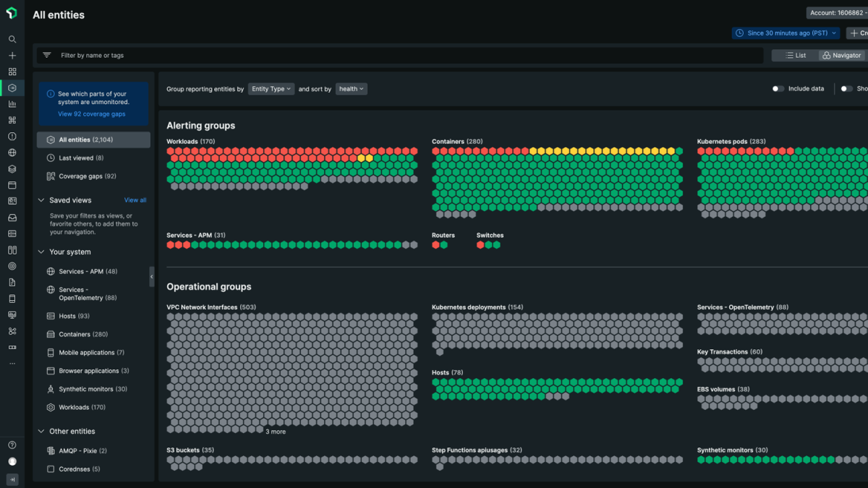This screenshot has width=868, height=488.
Task: Collapse the left navigation rail using bottom arrow
Action: (x=12, y=479)
